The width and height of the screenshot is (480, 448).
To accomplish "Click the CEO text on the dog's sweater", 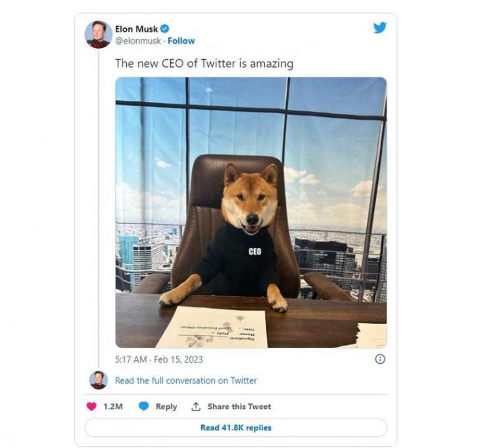I will click(x=254, y=252).
